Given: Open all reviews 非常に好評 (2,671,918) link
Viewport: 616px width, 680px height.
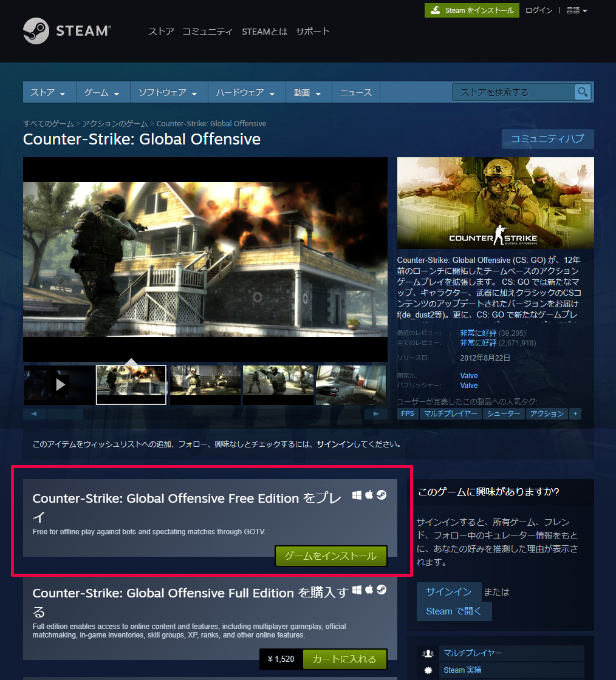Looking at the screenshot, I should click(x=498, y=343).
